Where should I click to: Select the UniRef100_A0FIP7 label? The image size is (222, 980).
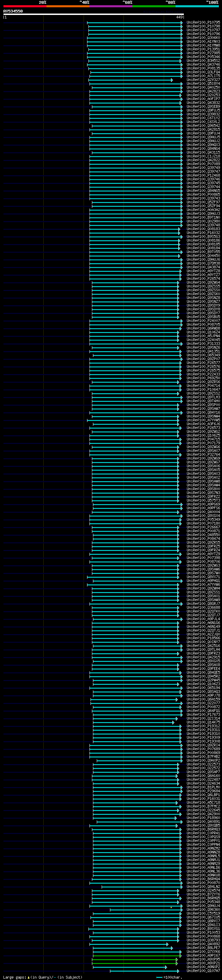(203, 99)
